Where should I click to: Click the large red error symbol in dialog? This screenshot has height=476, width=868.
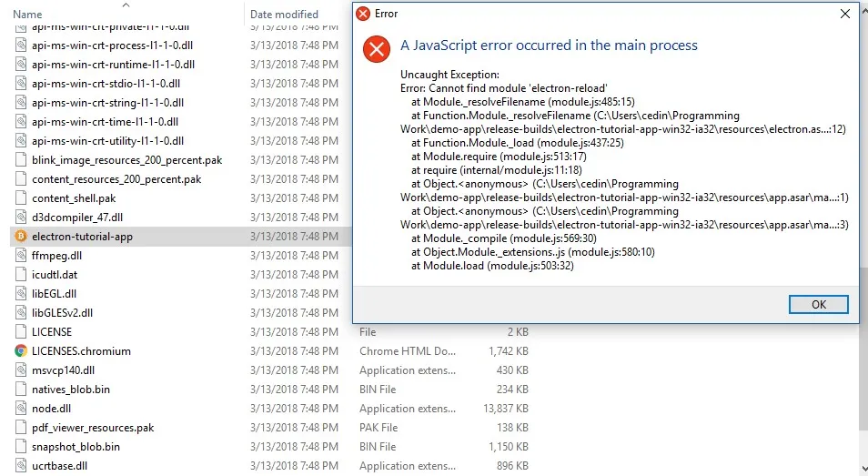click(377, 49)
